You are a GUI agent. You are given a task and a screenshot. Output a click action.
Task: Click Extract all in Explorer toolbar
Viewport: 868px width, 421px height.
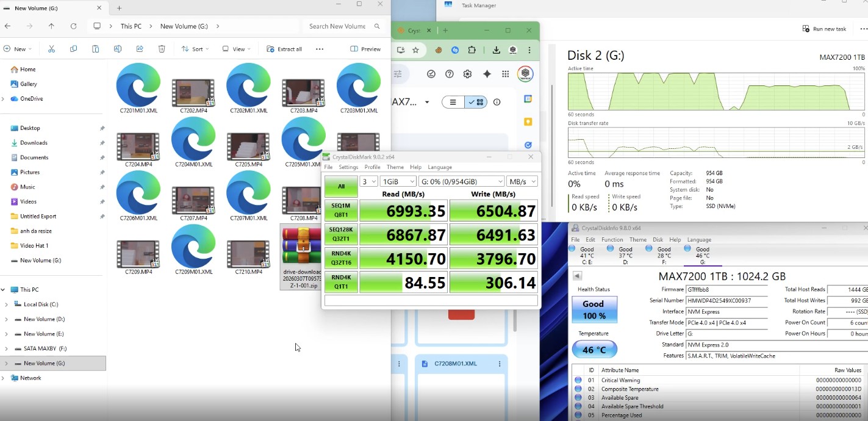click(x=284, y=49)
